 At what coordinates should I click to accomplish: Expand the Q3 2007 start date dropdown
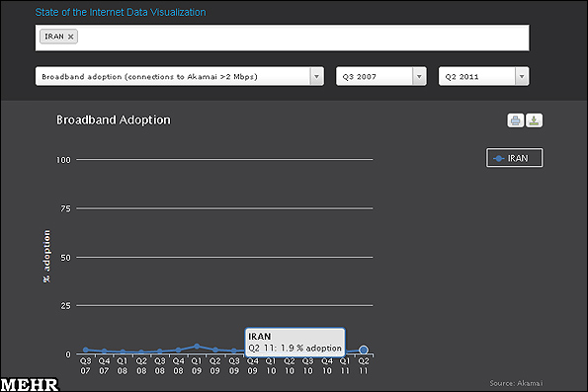pyautogui.click(x=419, y=76)
